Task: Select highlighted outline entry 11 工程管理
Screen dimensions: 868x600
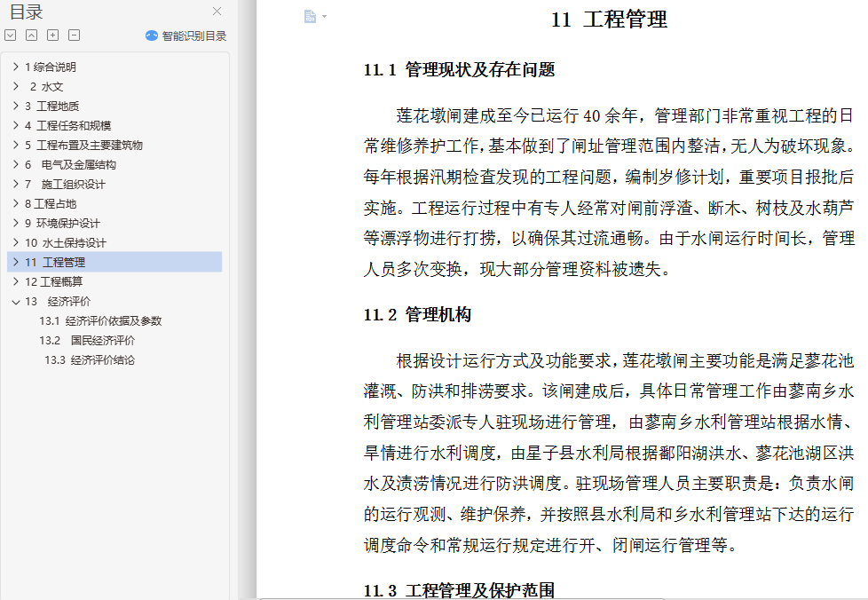Action: (114, 262)
